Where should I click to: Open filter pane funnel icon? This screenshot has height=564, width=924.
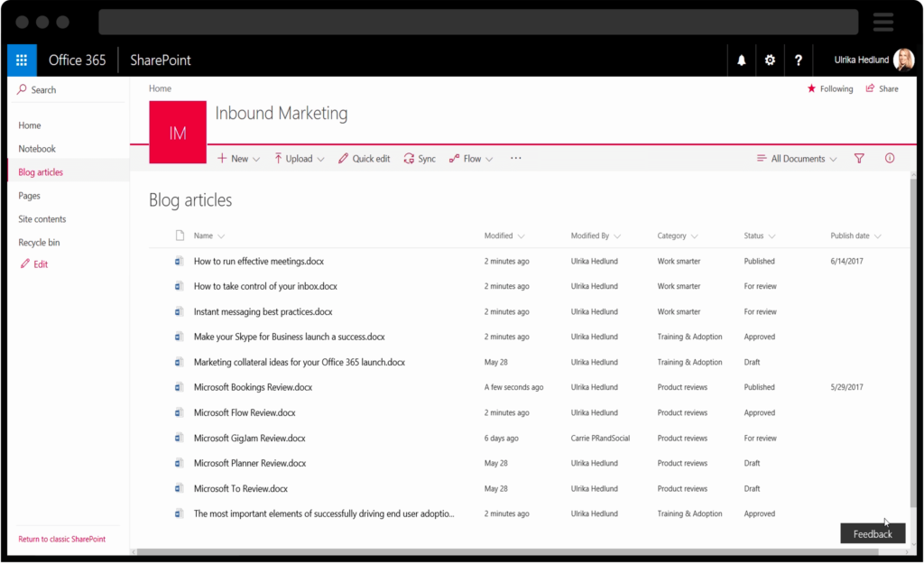pos(859,158)
